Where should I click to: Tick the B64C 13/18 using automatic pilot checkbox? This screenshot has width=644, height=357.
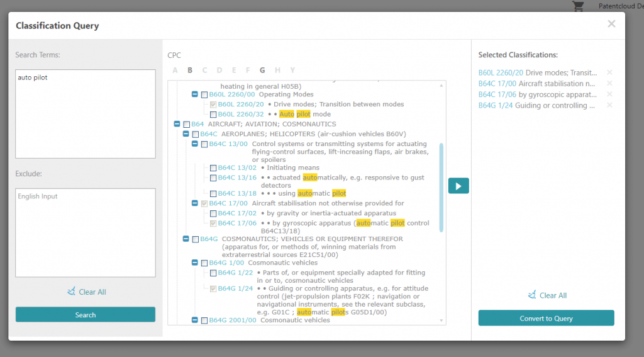pyautogui.click(x=213, y=194)
